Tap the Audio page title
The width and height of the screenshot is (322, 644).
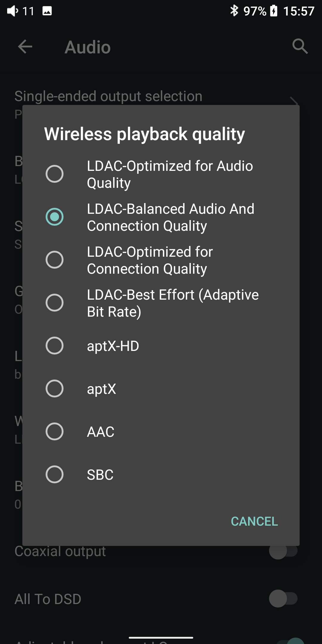88,47
